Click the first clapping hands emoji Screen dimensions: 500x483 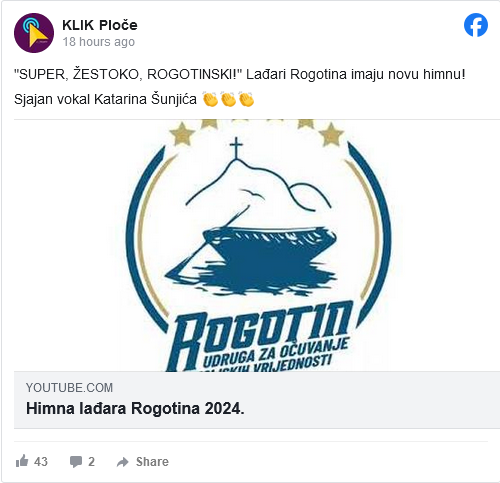click(210, 99)
